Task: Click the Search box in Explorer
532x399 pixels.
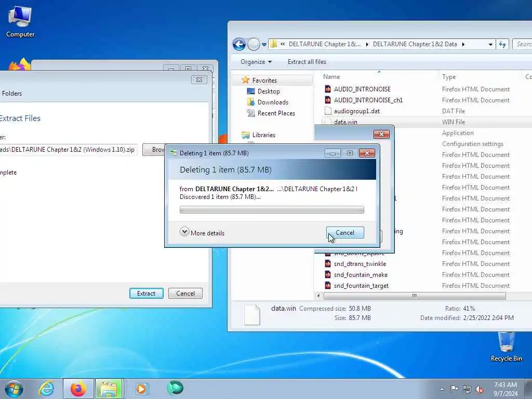Action: [x=523, y=44]
